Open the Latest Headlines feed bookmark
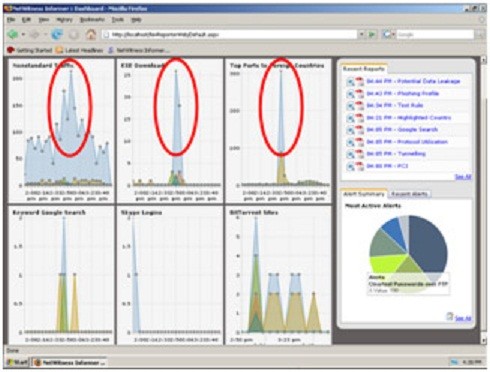 [79, 50]
